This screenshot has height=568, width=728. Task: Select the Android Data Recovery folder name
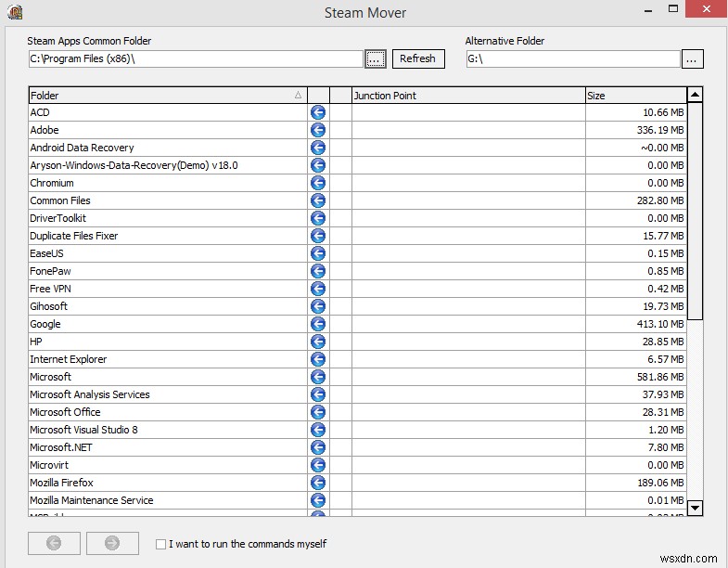click(83, 148)
